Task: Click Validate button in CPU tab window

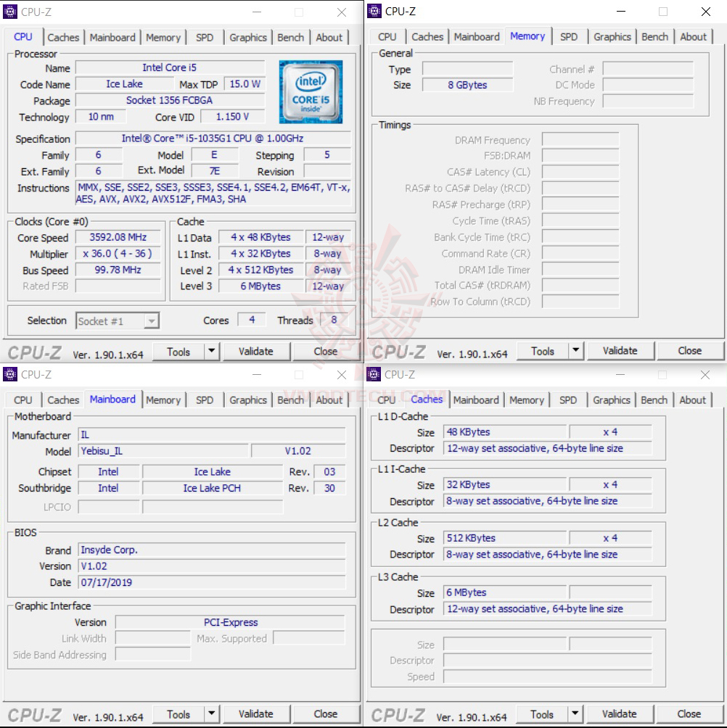Action: [256, 352]
